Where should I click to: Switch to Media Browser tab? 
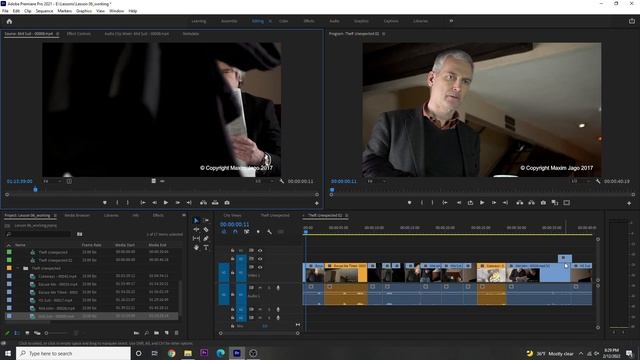click(77, 215)
